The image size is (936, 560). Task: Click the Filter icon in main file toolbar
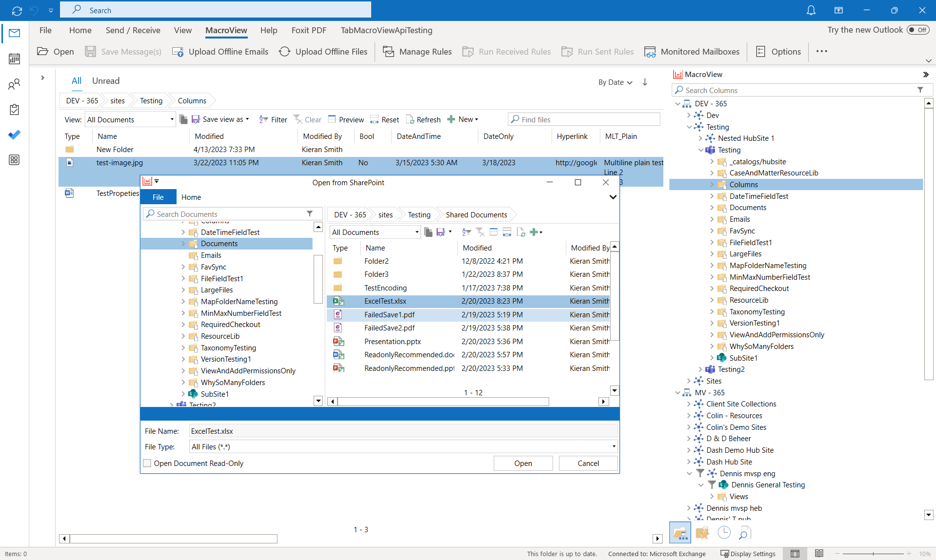pos(273,119)
